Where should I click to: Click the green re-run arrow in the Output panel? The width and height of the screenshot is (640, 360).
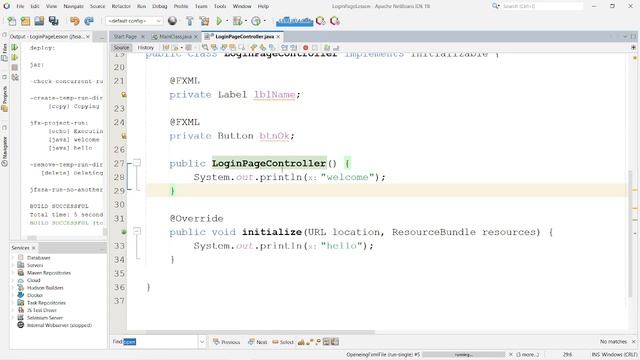click(x=15, y=48)
